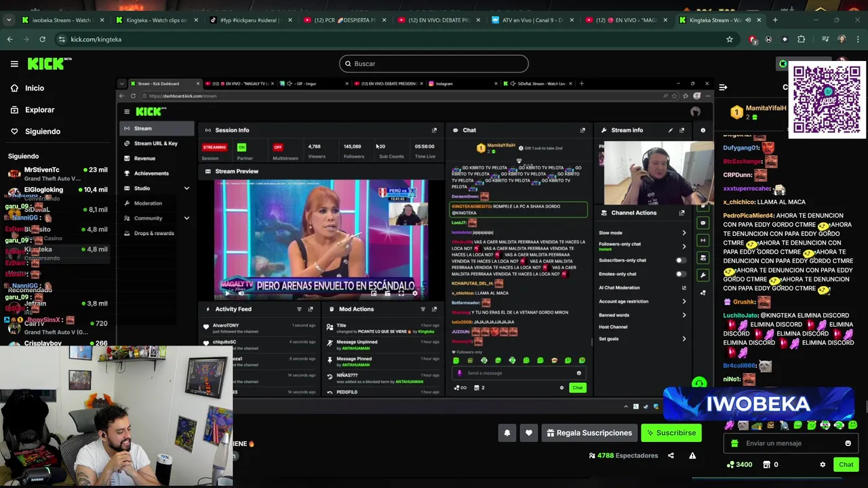Open the browser Extensions puzzle icon
The image size is (868, 488).
pyautogui.click(x=801, y=39)
